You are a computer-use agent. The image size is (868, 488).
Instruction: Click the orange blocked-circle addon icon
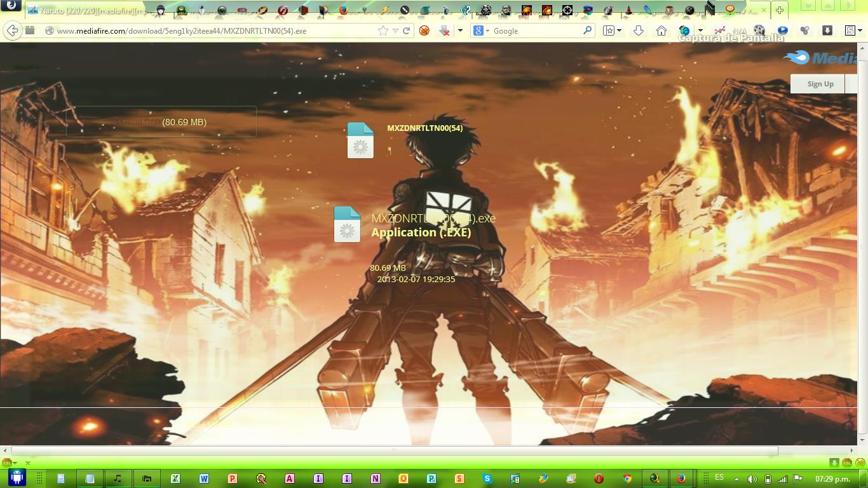point(424,30)
